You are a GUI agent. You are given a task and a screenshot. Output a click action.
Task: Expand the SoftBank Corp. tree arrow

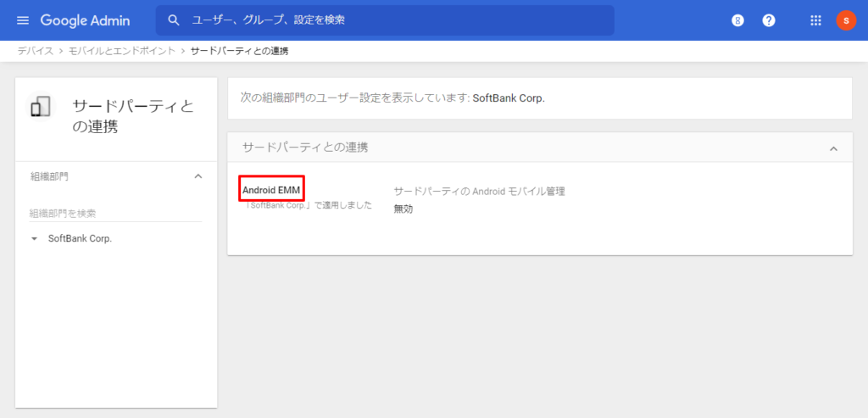point(34,239)
